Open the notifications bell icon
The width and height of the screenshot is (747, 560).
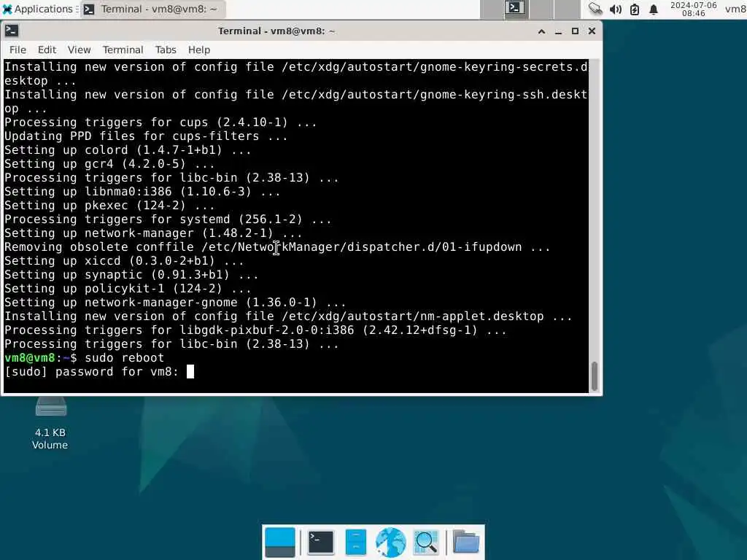pos(654,9)
